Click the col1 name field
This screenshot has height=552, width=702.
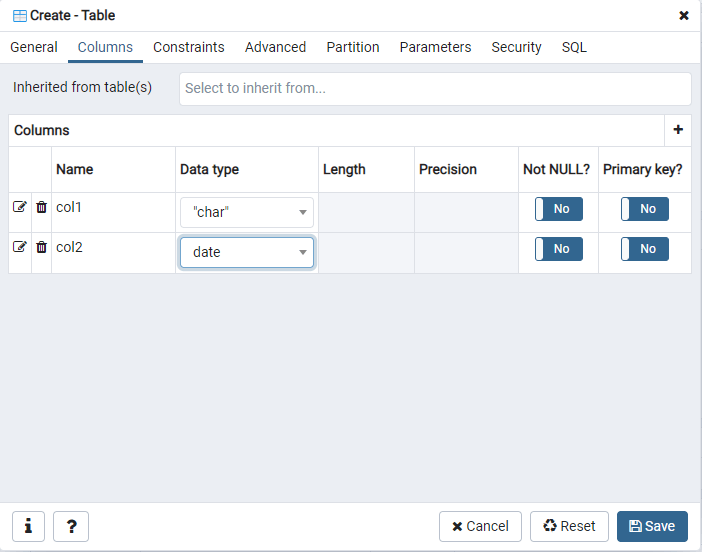(113, 207)
